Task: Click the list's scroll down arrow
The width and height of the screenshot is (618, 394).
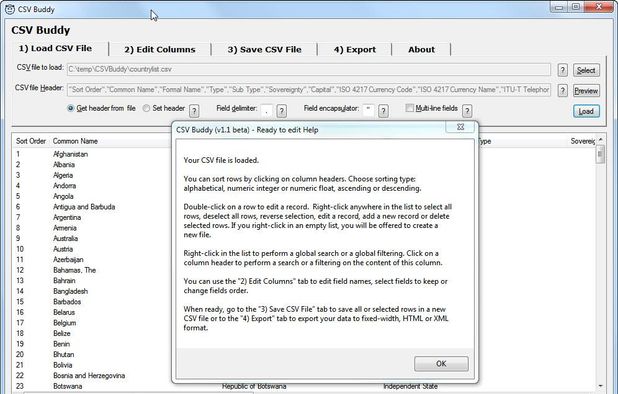Action: tap(600, 386)
